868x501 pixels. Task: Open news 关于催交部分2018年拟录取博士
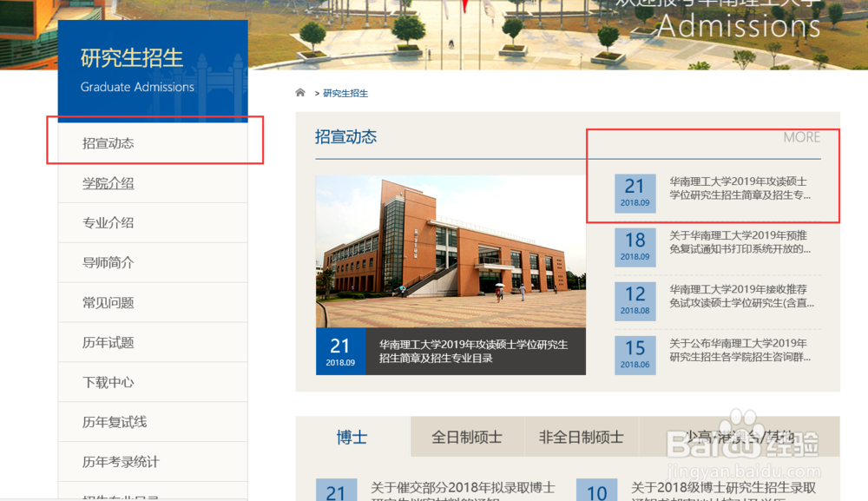click(463, 491)
